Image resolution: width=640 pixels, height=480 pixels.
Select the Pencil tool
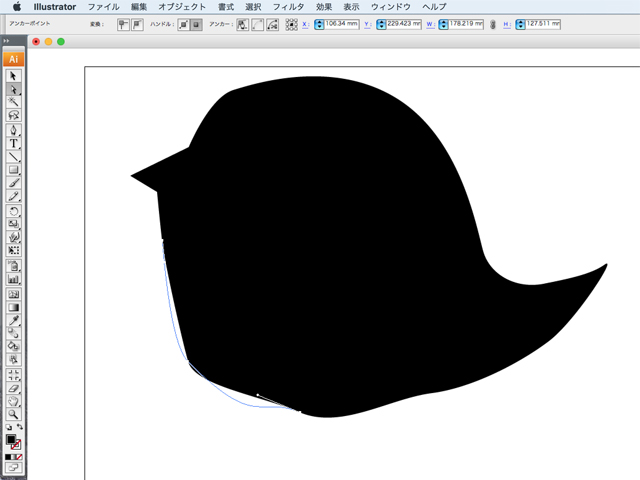click(x=13, y=196)
